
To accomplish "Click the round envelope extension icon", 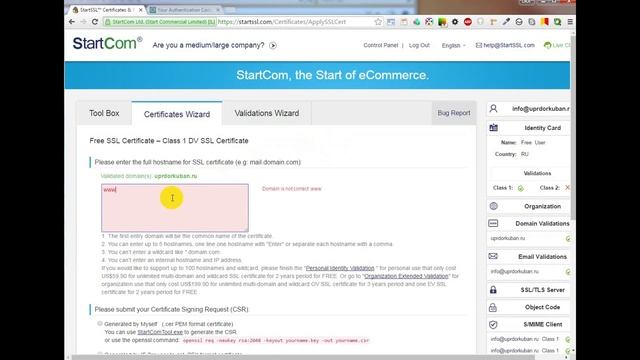I will (519, 22).
